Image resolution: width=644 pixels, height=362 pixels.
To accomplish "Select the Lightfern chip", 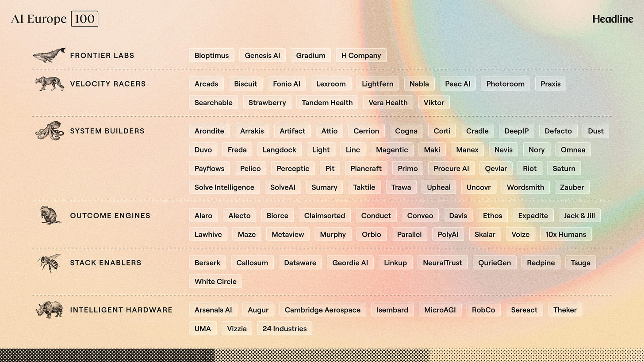I will click(x=378, y=84).
